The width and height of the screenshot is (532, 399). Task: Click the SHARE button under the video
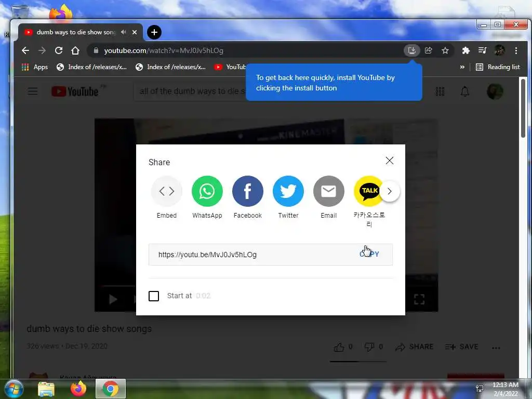tap(414, 347)
